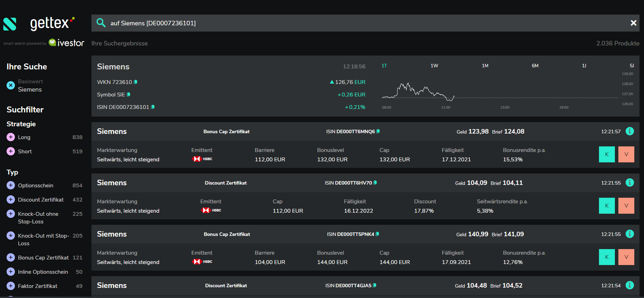Copy ISIN DE000TT5PNK4 to clipboard

tap(377, 234)
